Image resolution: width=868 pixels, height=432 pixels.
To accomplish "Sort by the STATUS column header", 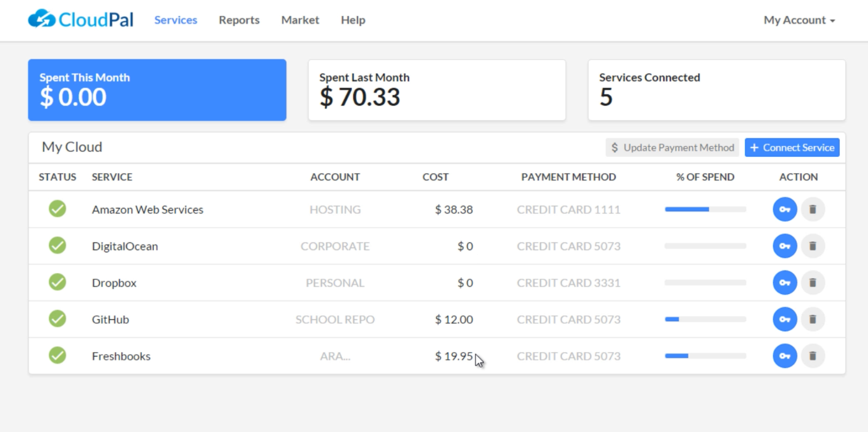I will pyautogui.click(x=58, y=177).
